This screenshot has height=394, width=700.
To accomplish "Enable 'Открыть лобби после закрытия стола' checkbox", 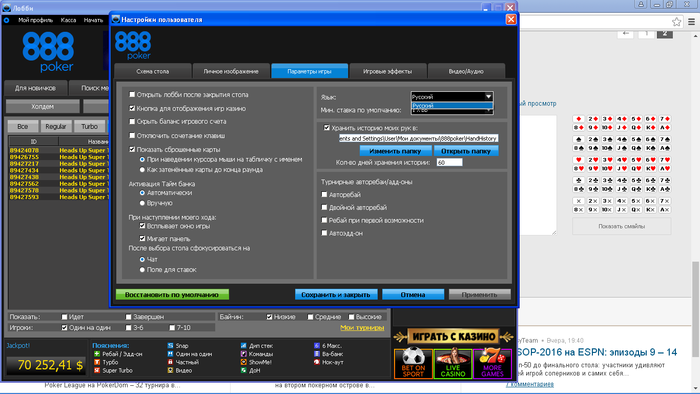I will click(x=132, y=95).
